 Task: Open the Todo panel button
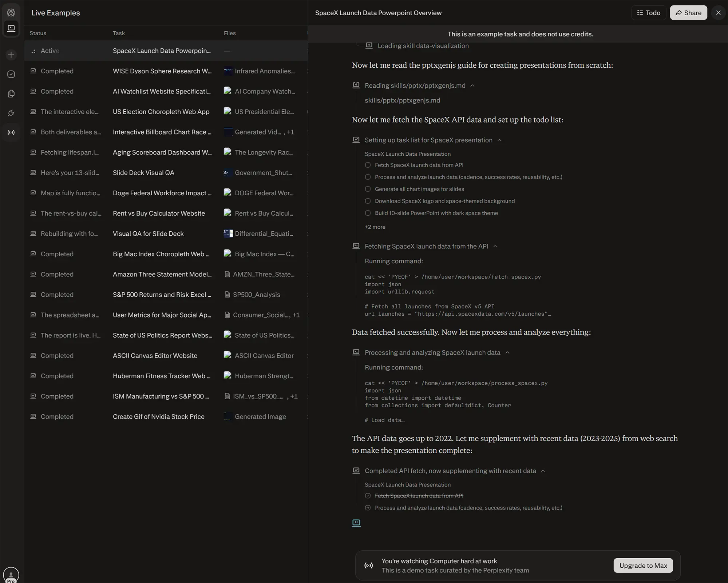tap(648, 13)
